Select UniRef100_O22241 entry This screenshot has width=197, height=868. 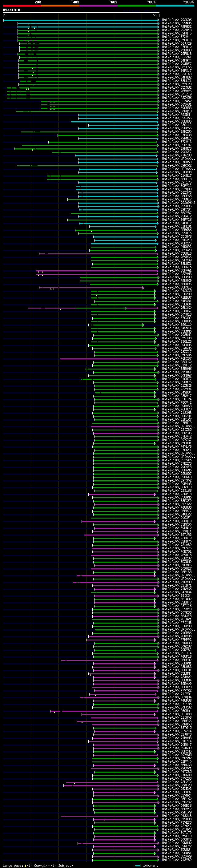pos(176,57)
